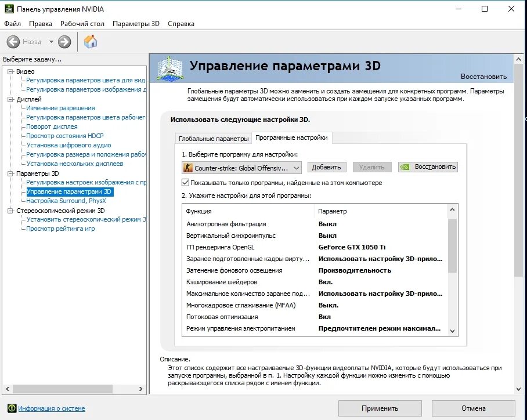Open the Правка menu

tap(41, 24)
